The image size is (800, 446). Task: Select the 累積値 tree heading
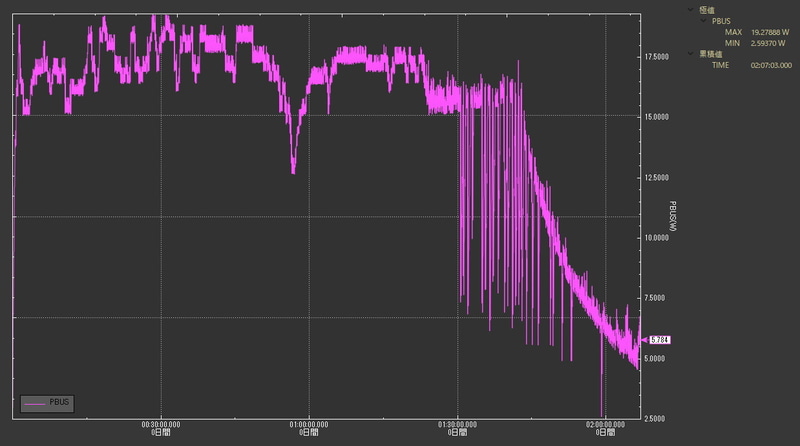tap(710, 54)
